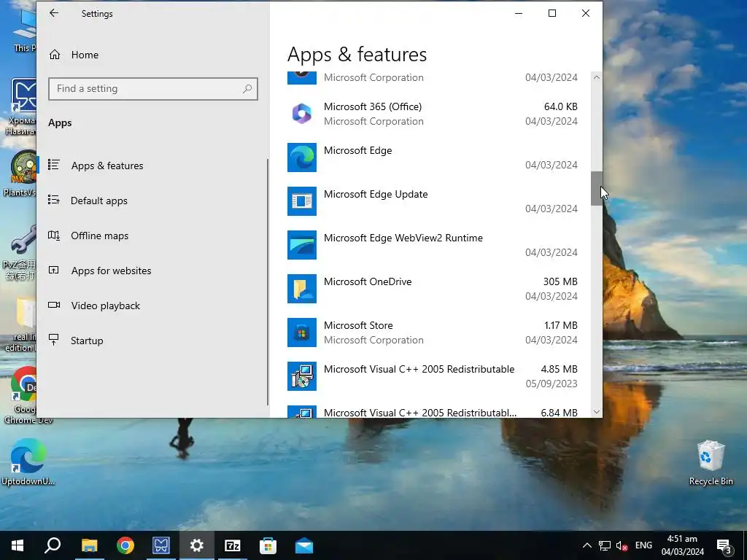Viewport: 747px width, 560px height.
Task: Click Microsoft OneDrive entry name
Action: tap(368, 282)
